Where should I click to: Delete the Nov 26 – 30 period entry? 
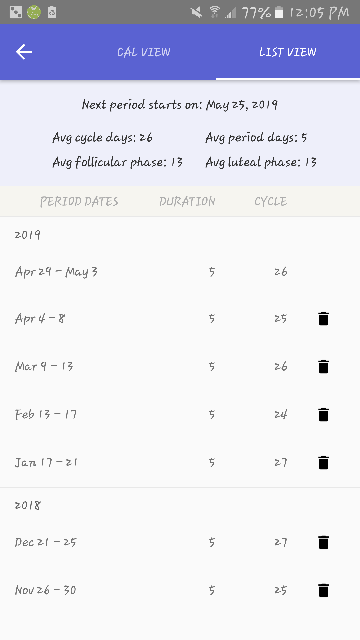[323, 590]
